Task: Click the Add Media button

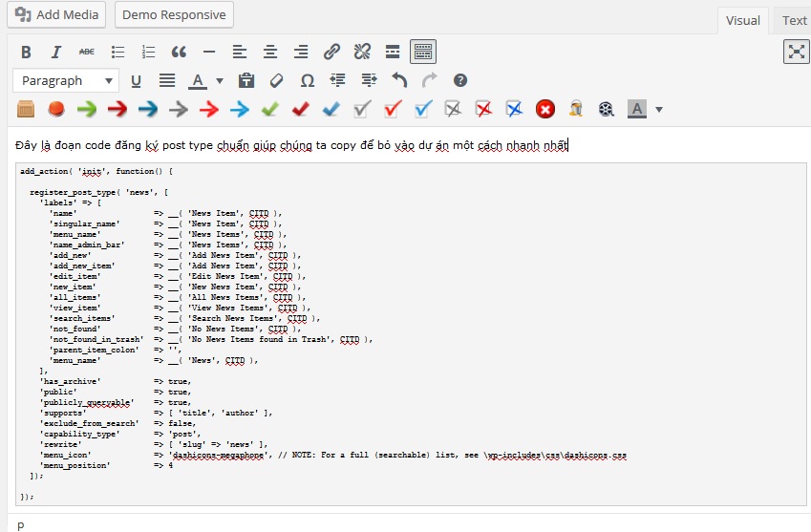Action: tap(57, 14)
